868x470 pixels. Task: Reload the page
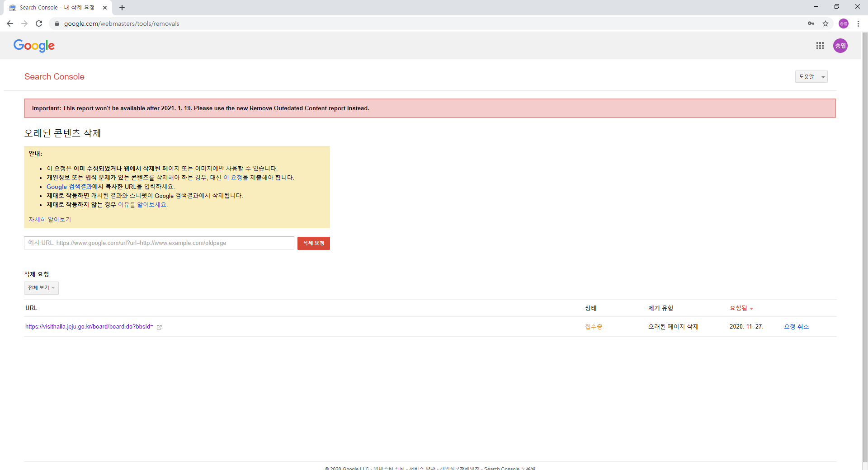39,23
